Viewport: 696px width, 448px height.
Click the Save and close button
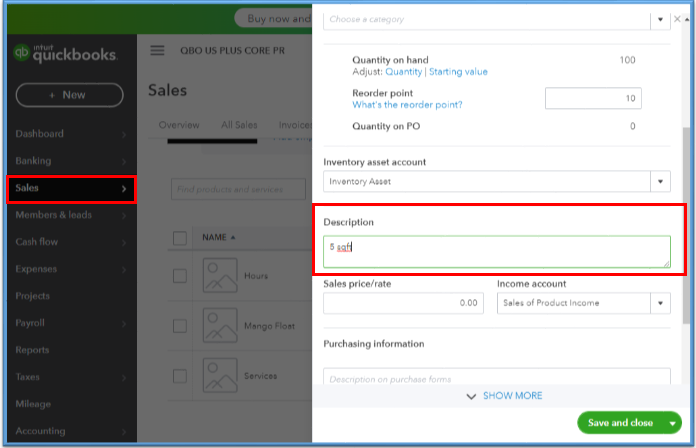point(620,423)
